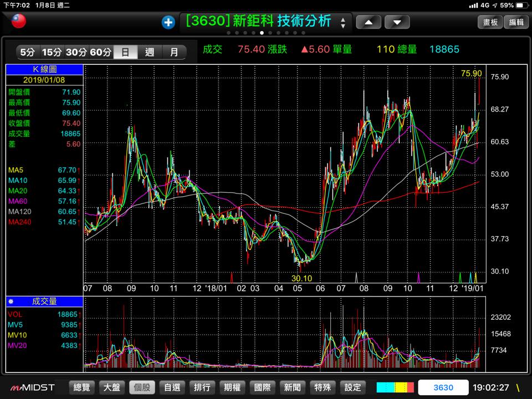
Task: Tap the 總量 18865 total volume value
Action: coord(444,49)
